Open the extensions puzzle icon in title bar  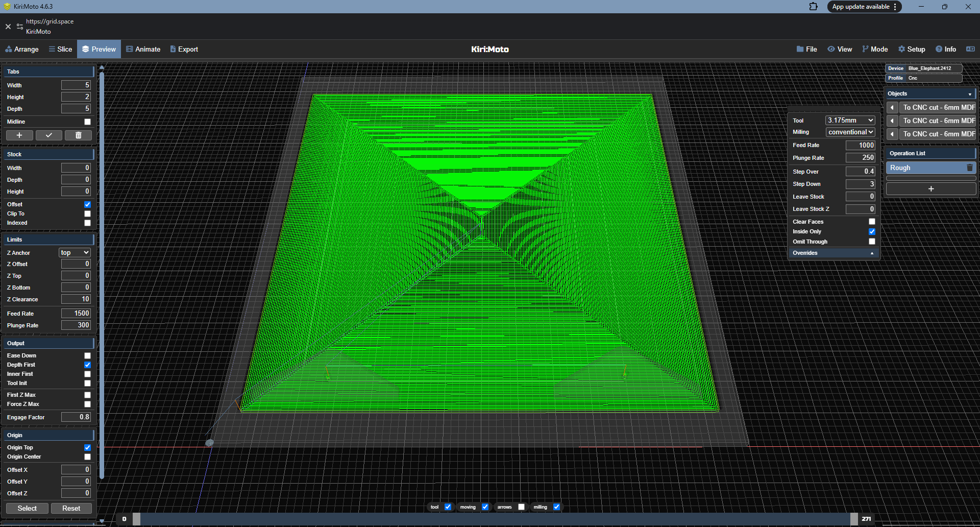(x=813, y=7)
